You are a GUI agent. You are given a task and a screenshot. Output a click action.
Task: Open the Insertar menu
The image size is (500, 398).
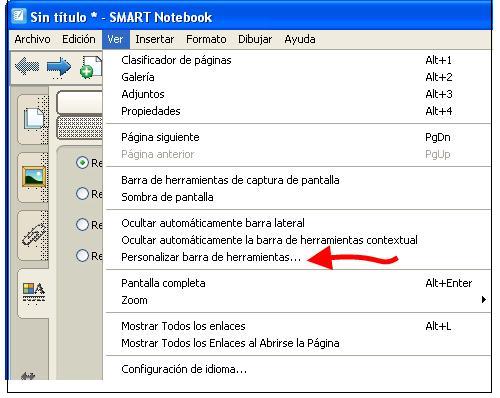coord(155,39)
